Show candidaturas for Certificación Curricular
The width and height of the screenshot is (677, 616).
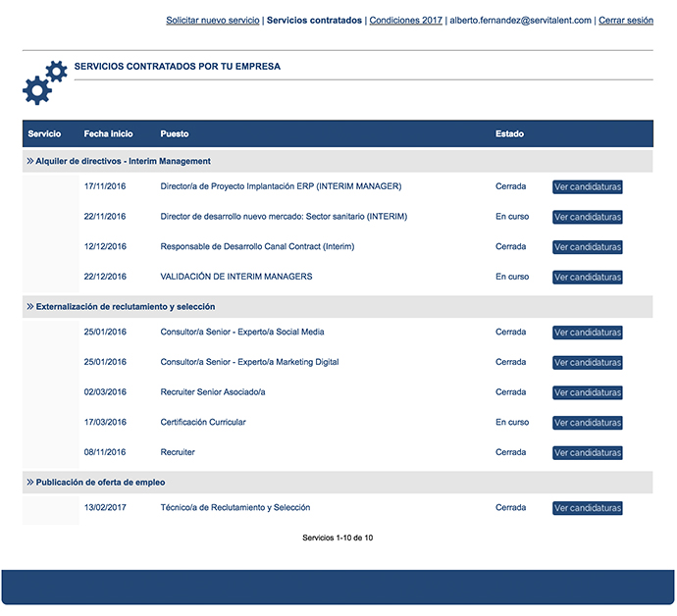tap(587, 423)
